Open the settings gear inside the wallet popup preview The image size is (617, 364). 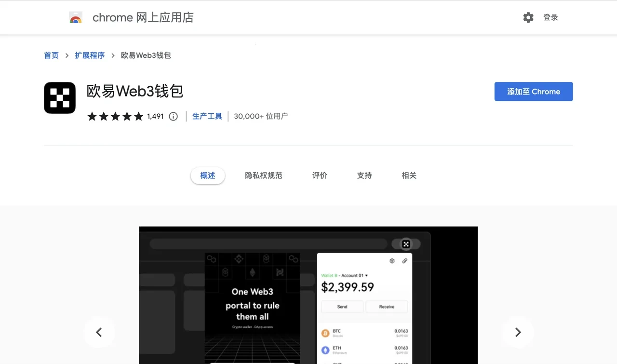[x=391, y=260]
